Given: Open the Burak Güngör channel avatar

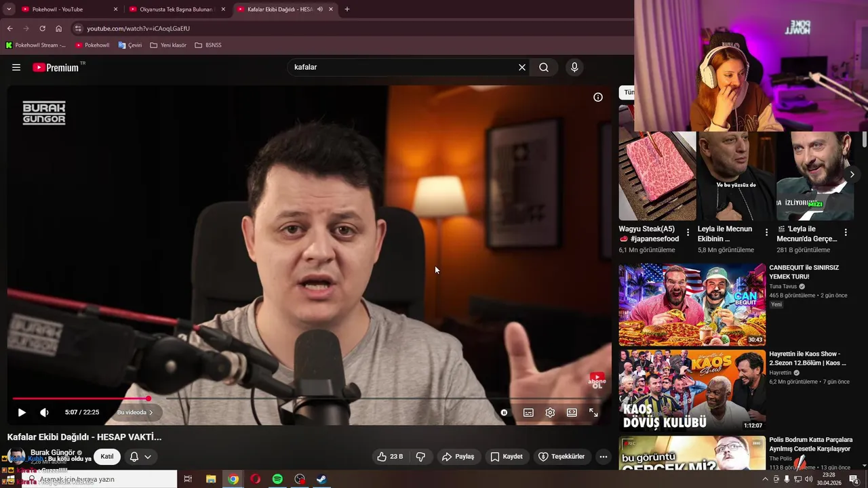Looking at the screenshot, I should [x=16, y=457].
